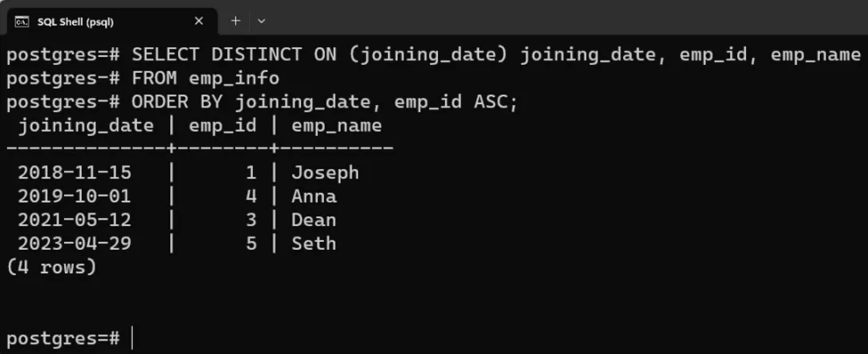868x354 pixels.
Task: Click the (4 rows) result summary text
Action: coord(52,268)
